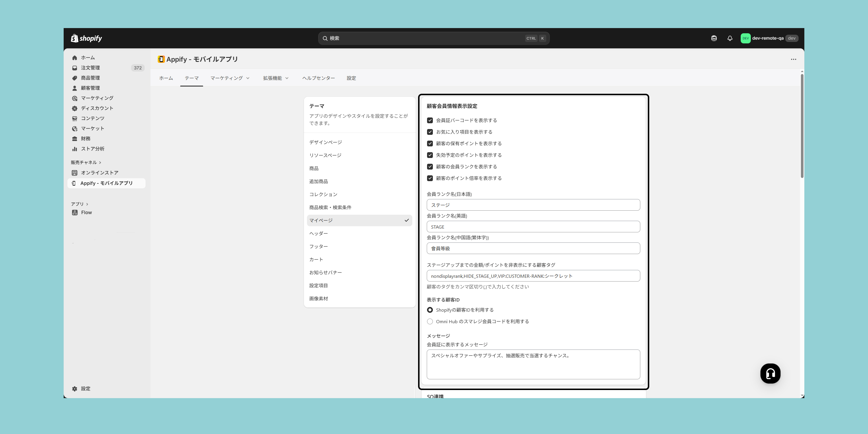Switch to the ヘルプセンター tab
The width and height of the screenshot is (868, 434).
(x=319, y=78)
